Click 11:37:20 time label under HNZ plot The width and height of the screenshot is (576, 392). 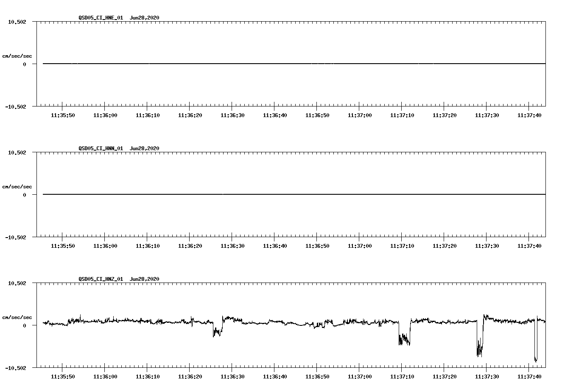445,377
